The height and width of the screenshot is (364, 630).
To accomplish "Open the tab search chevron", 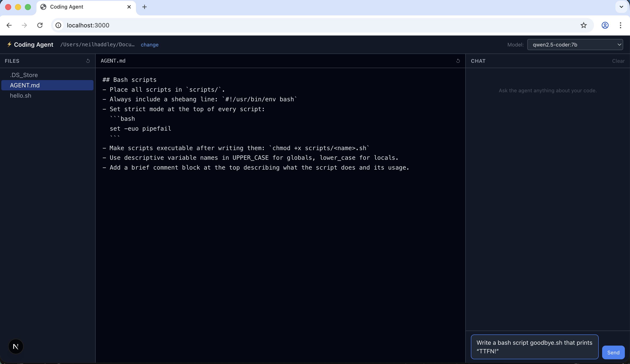I will click(x=621, y=7).
